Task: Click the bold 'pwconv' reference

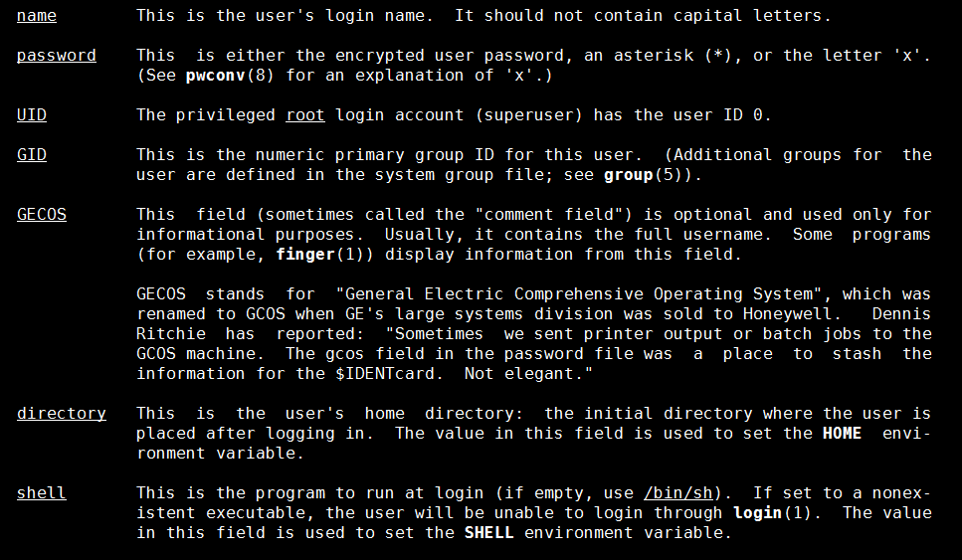Action: coord(215,76)
